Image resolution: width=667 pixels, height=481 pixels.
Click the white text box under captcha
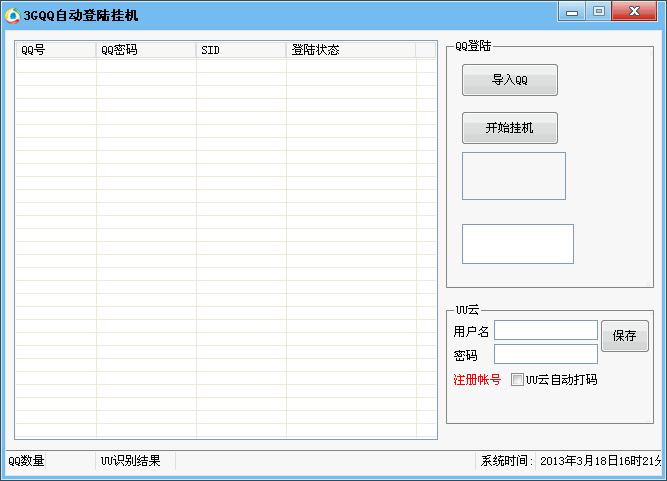coord(518,244)
